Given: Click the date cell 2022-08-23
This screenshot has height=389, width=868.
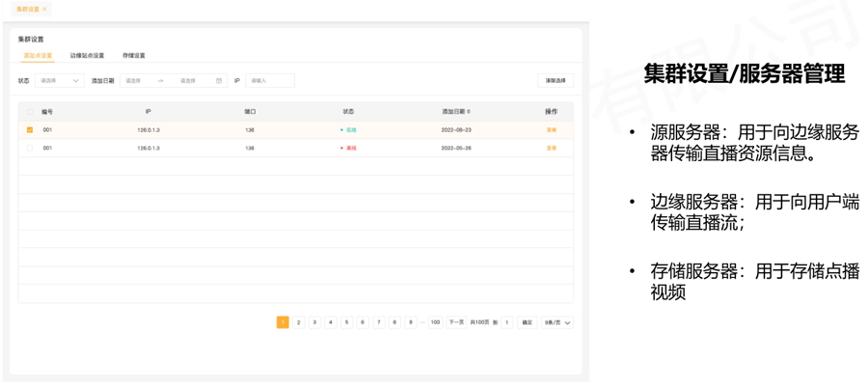Looking at the screenshot, I should [x=456, y=129].
